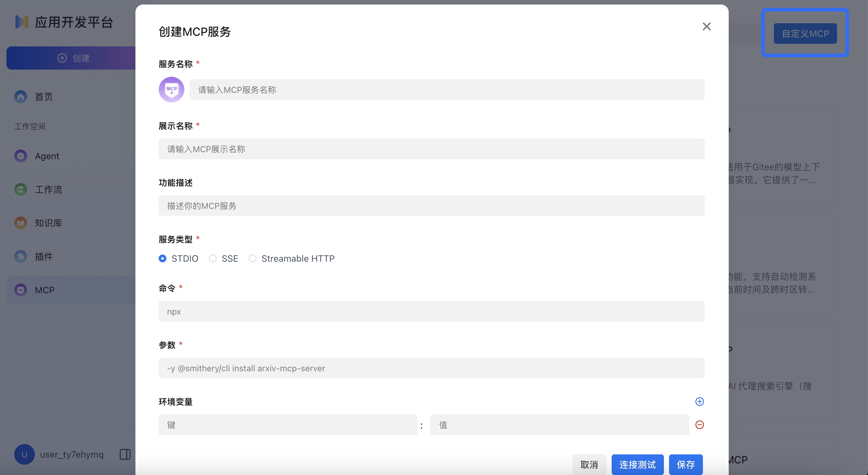Click the 取消 cancel button

[x=589, y=465]
